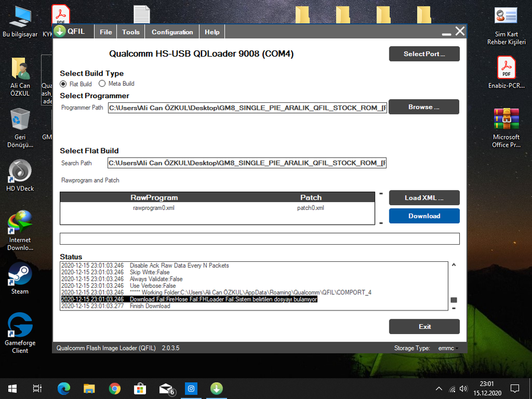Select patch0.xml entry in table
This screenshot has width=532, height=399.
coord(310,207)
